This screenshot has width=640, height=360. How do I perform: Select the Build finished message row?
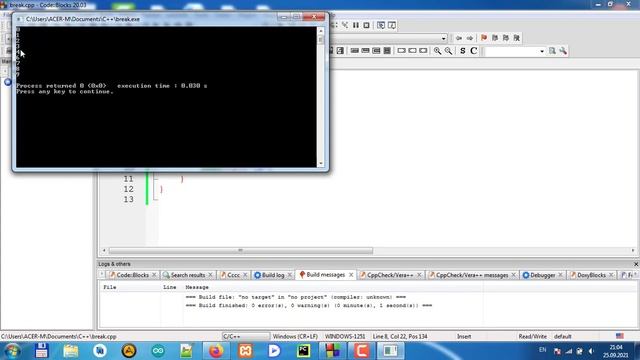[x=308, y=305]
